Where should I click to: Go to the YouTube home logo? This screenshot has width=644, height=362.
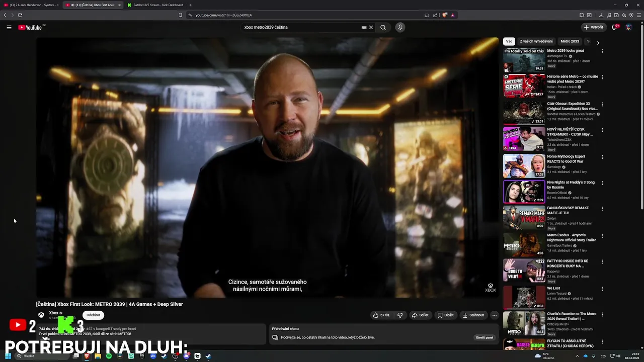30,27
